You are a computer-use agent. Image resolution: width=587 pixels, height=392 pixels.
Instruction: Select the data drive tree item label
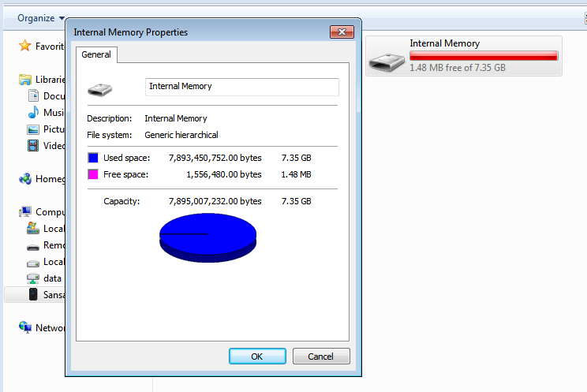(52, 278)
